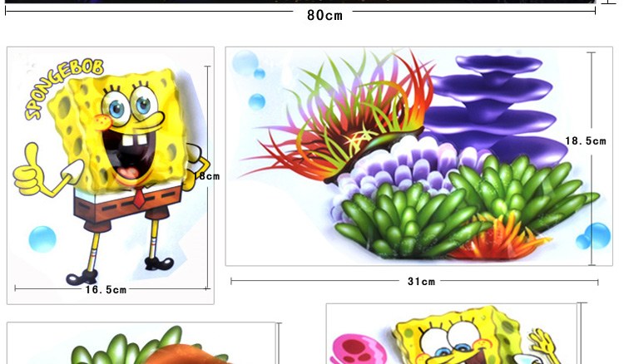Click the 18.5cm height measurement label

click(x=585, y=141)
